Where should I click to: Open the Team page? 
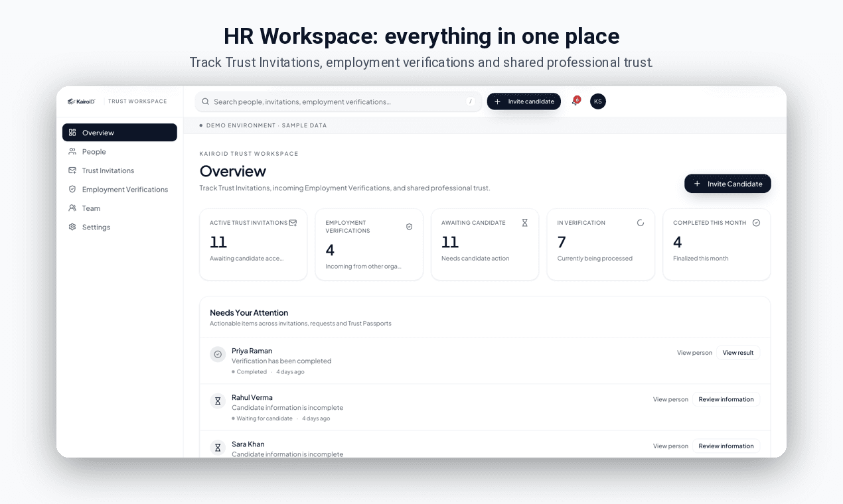pos(119,208)
